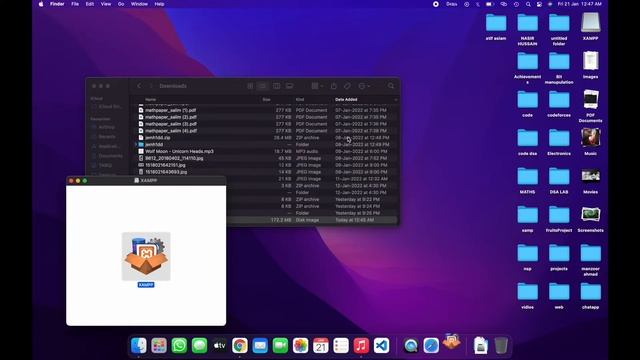The image size is (640, 360).
Task: Select the 172.2 MB Disk Image row
Action: point(312,220)
